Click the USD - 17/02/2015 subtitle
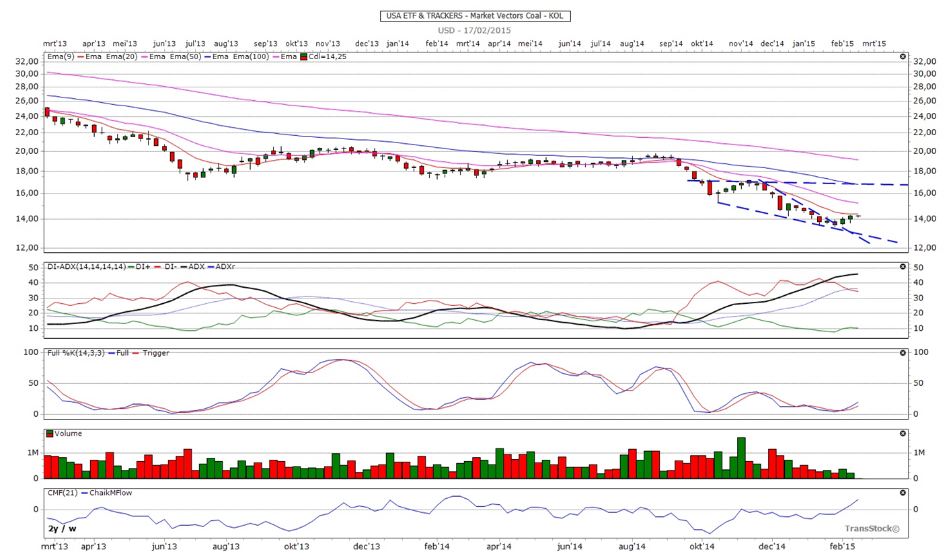951x560 pixels. (x=475, y=30)
